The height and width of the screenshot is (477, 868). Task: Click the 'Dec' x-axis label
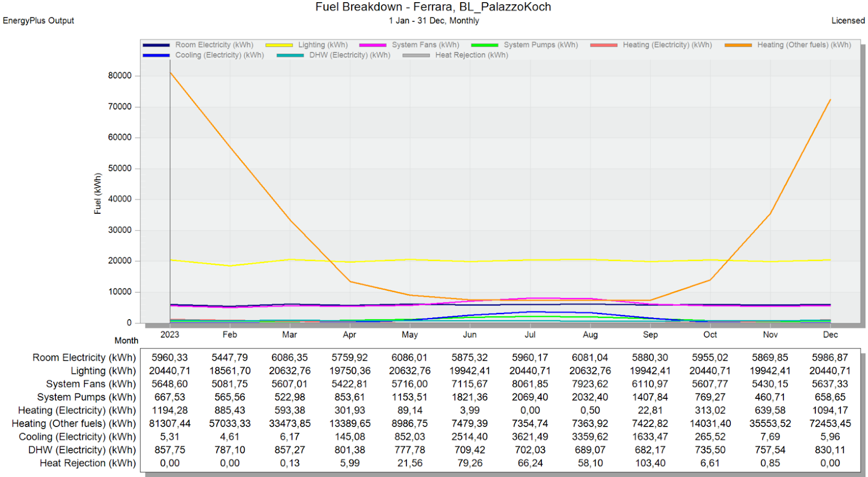[831, 334]
